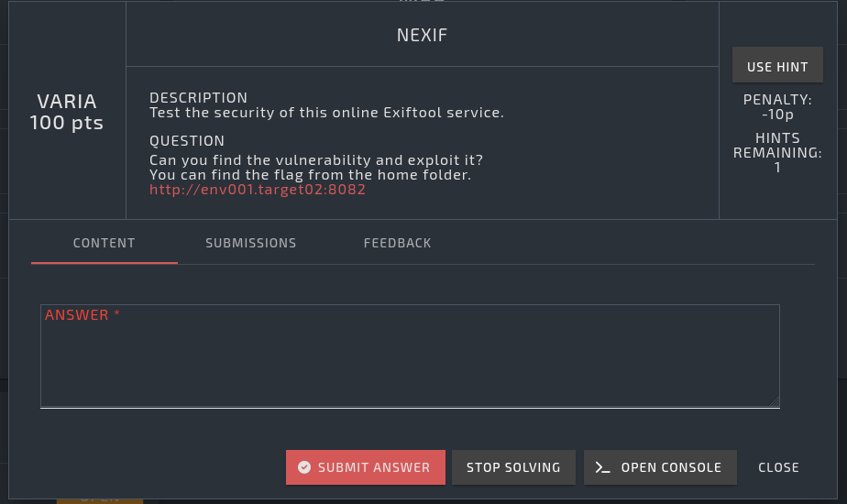Click the HINTS REMAINING counter
This screenshot has height=504, width=847.
(x=777, y=153)
